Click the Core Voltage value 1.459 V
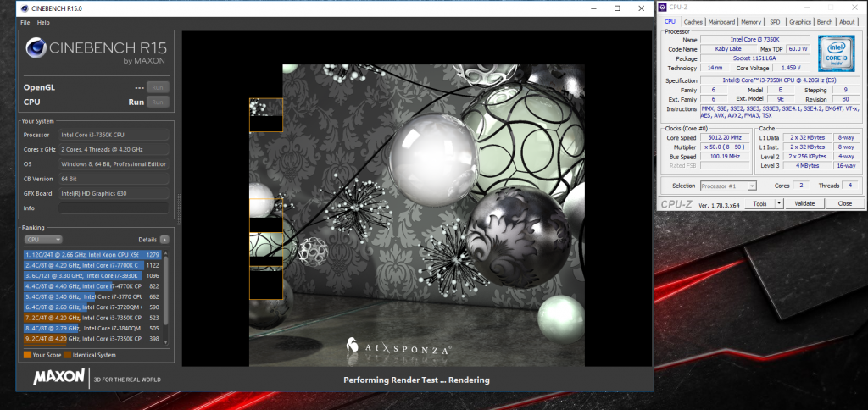 point(790,68)
